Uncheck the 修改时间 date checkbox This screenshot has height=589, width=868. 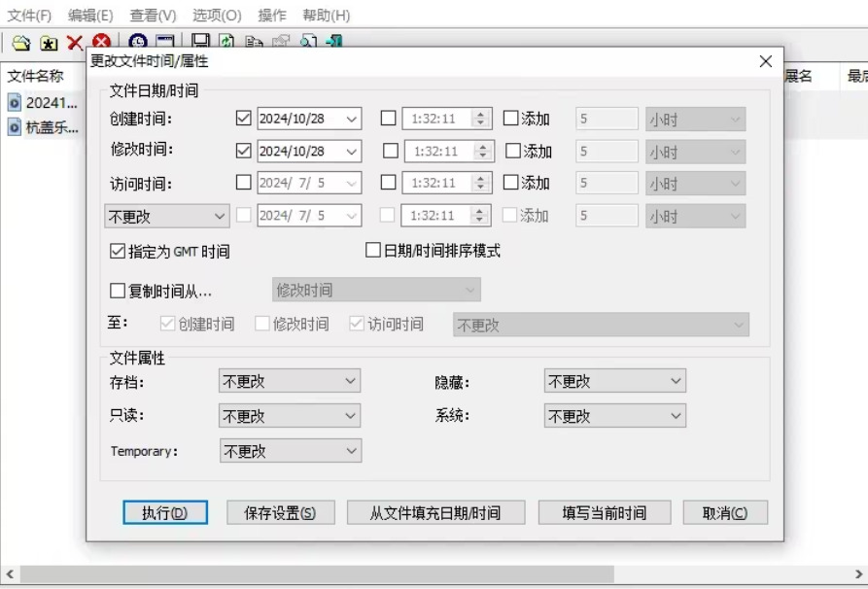244,151
